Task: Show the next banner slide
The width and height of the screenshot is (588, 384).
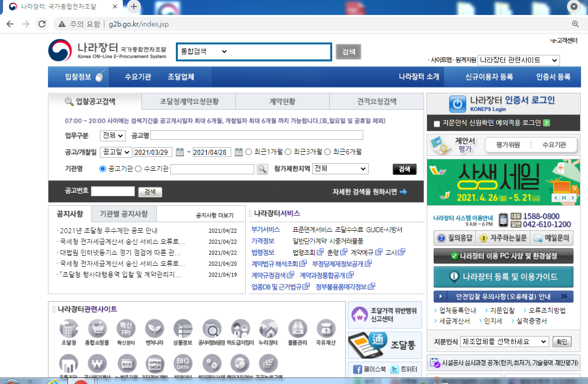Action: coord(573,198)
